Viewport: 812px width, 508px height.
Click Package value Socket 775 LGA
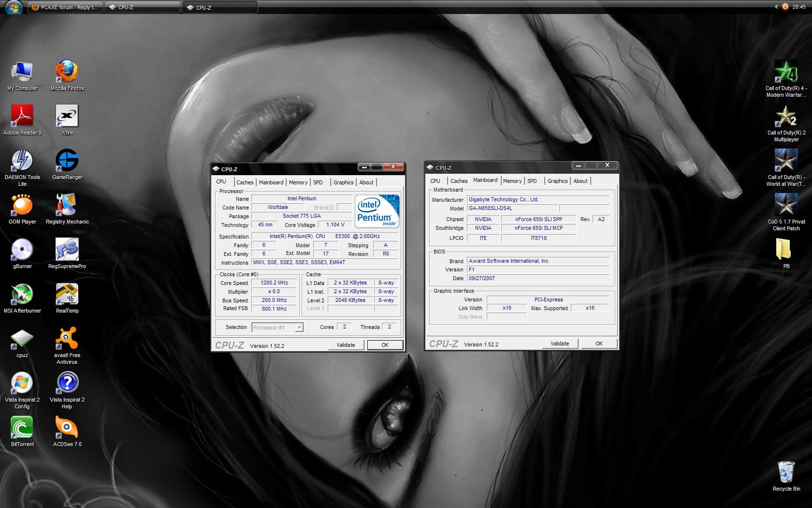(302, 216)
